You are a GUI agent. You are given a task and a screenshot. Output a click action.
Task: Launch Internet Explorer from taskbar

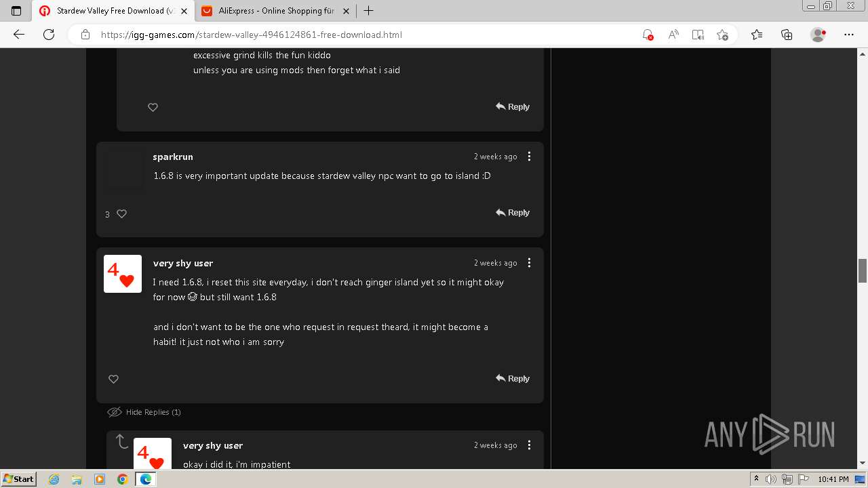point(54,479)
